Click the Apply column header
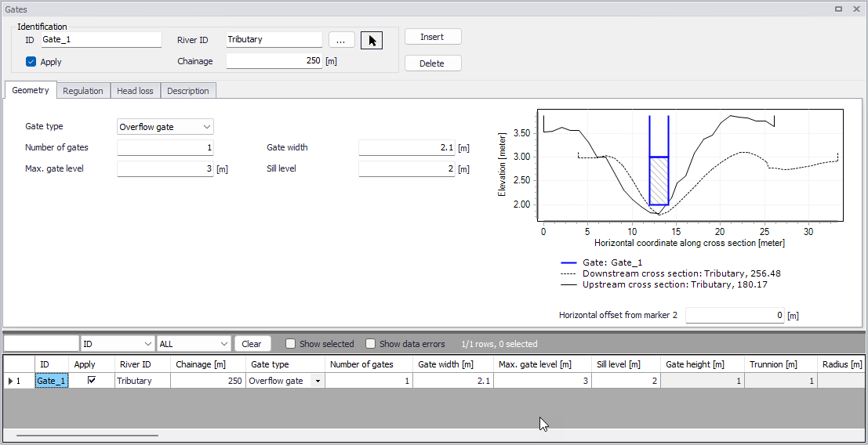This screenshot has width=868, height=445. coord(92,364)
